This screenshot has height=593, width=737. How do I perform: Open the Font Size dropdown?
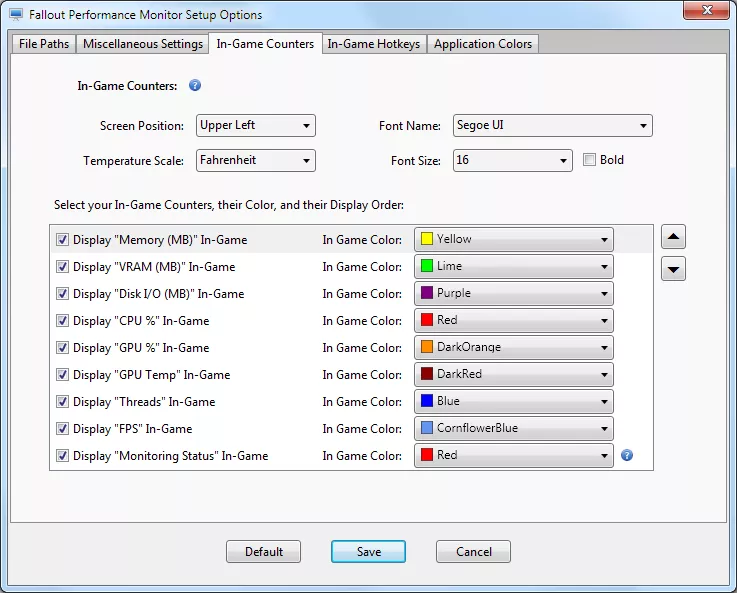coord(513,161)
